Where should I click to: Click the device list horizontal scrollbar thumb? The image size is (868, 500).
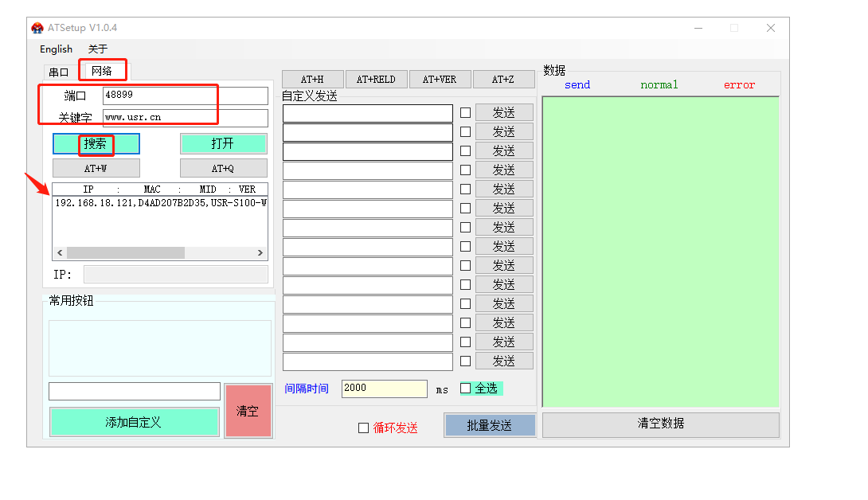pos(125,252)
